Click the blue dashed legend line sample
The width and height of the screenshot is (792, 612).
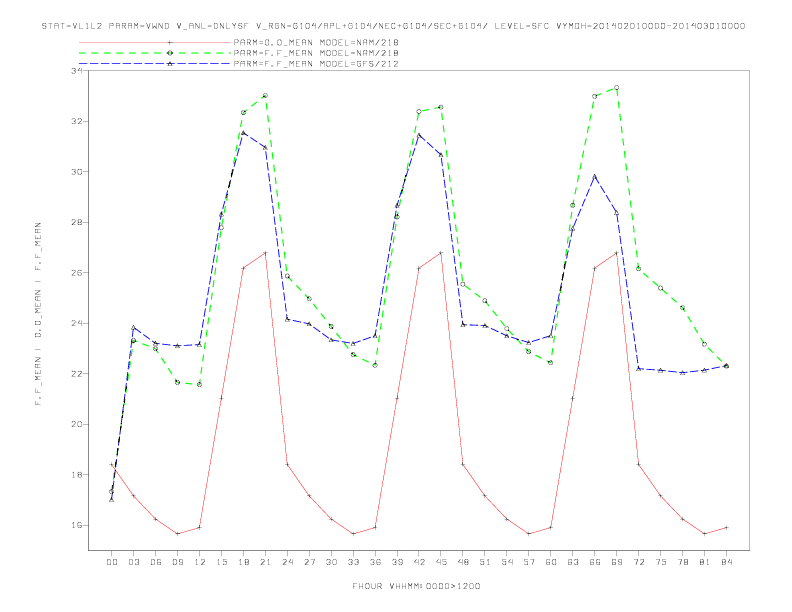point(155,64)
